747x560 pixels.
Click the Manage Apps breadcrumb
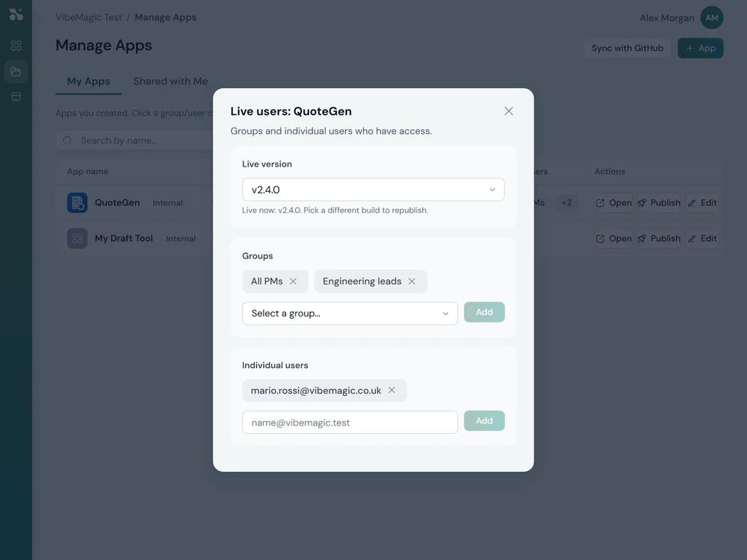(x=165, y=17)
